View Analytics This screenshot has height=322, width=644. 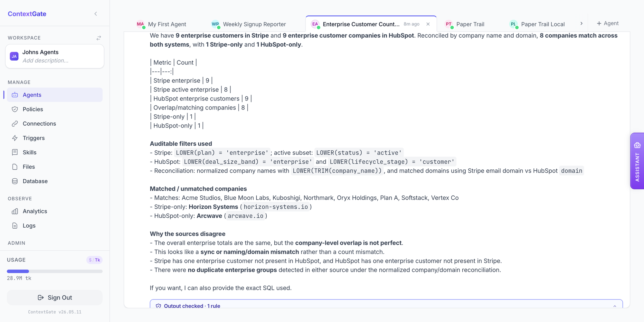coord(55,211)
